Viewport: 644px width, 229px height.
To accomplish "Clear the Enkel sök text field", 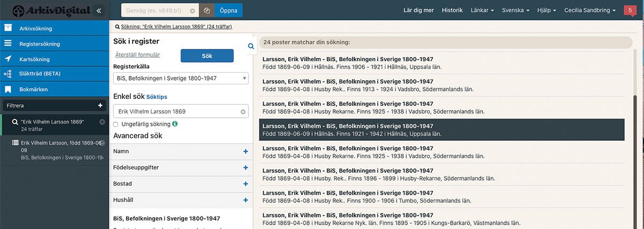I will pos(243,112).
